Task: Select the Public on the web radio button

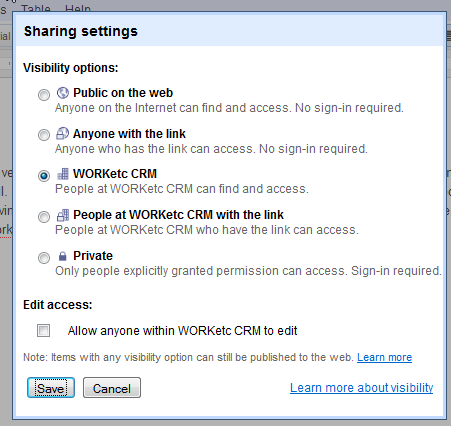Action: pyautogui.click(x=44, y=95)
